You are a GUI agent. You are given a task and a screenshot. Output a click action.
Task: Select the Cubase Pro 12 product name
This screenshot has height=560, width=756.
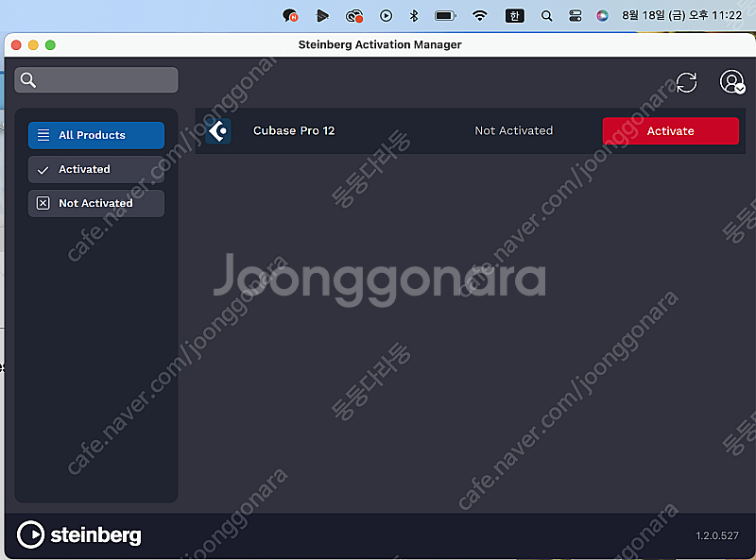tap(294, 130)
